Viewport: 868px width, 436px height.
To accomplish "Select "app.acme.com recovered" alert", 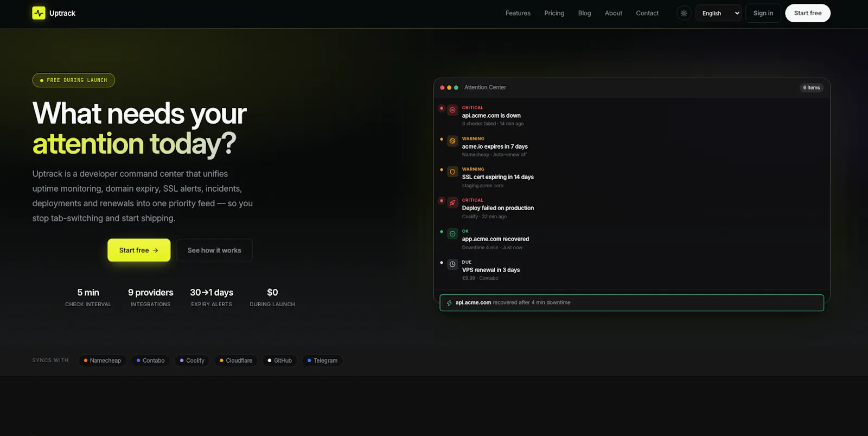I will pyautogui.click(x=495, y=239).
